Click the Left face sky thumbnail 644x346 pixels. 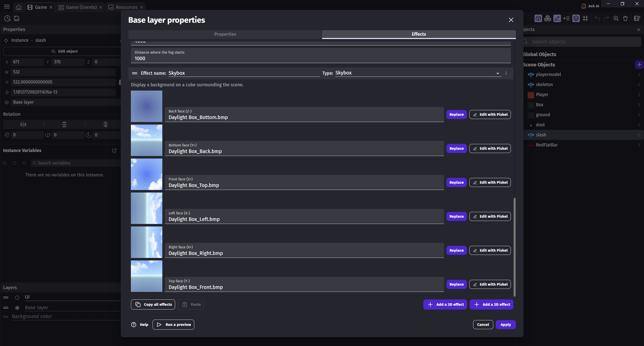point(146,208)
